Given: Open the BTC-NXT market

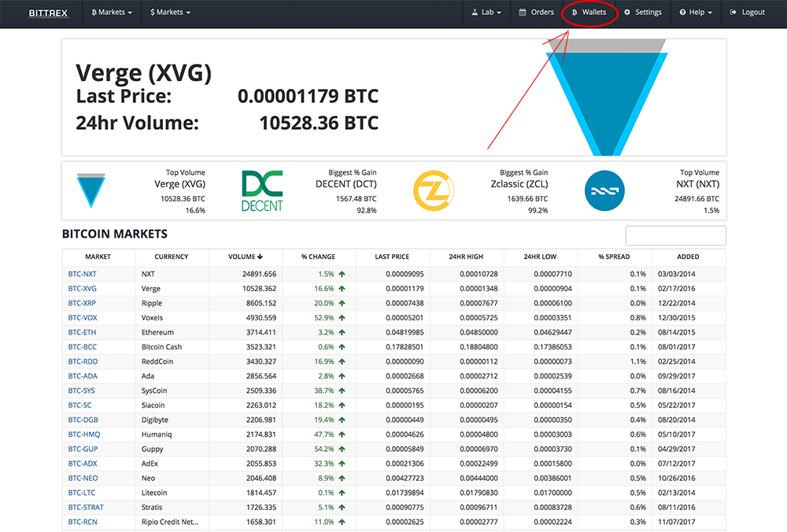Looking at the screenshot, I should 83,274.
